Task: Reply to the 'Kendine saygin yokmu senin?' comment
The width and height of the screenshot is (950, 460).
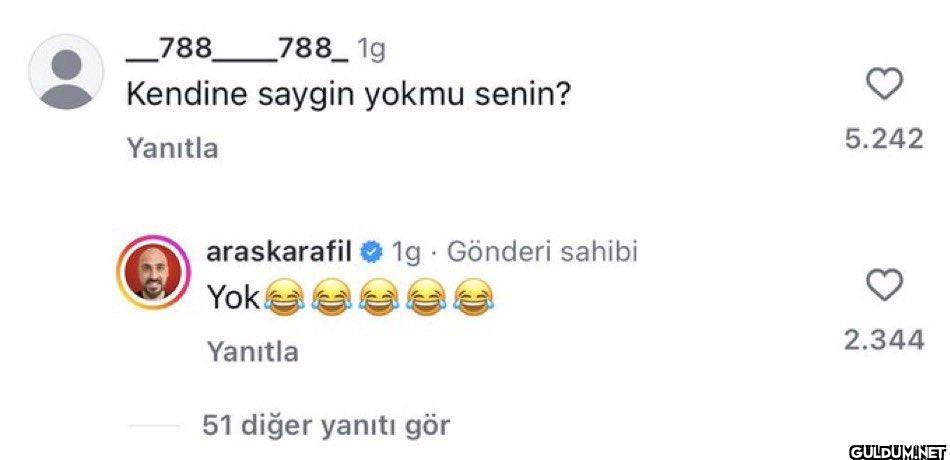Action: pos(172,148)
